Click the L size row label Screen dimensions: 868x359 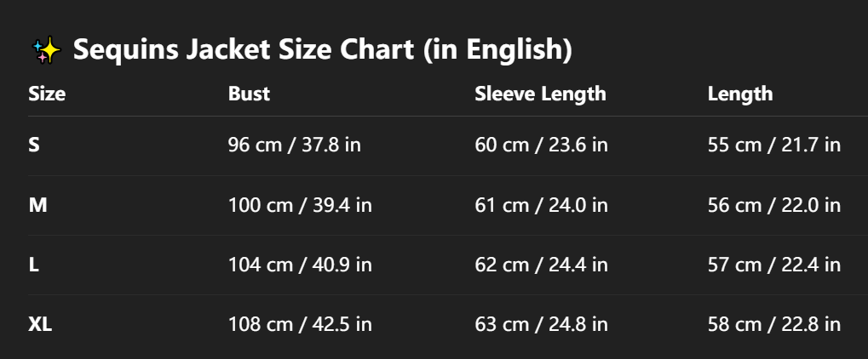click(x=33, y=265)
